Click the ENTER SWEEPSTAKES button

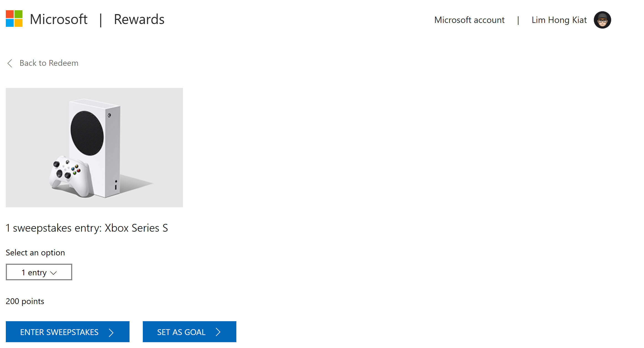click(x=68, y=332)
